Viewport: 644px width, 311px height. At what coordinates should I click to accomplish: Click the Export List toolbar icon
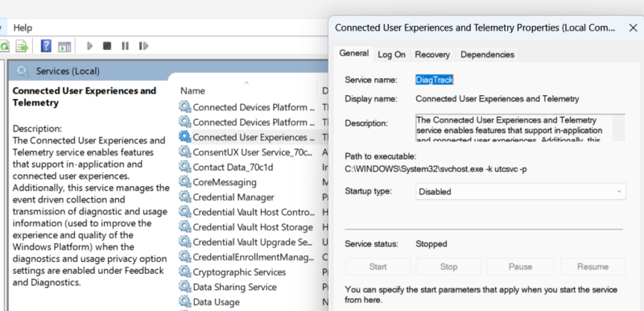[22, 46]
